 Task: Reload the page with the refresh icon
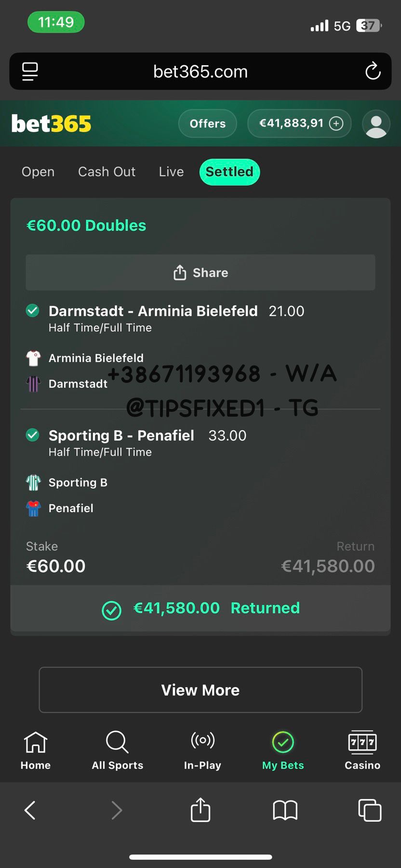(x=373, y=71)
